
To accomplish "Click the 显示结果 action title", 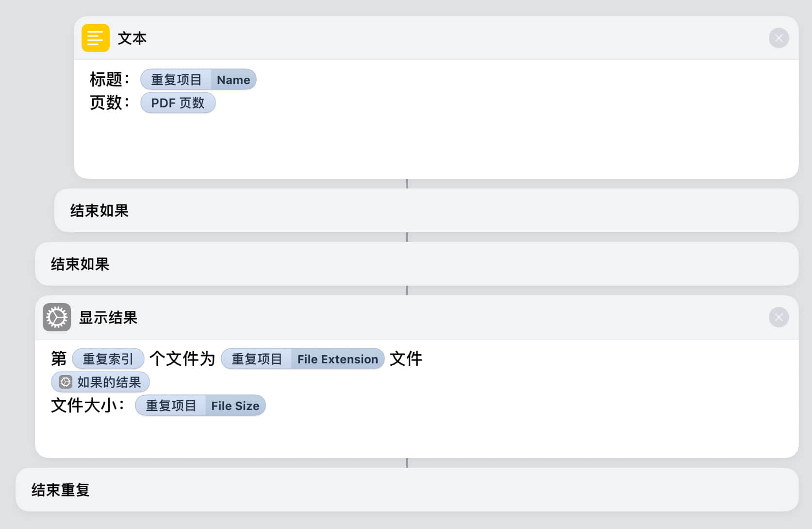I will click(x=108, y=317).
